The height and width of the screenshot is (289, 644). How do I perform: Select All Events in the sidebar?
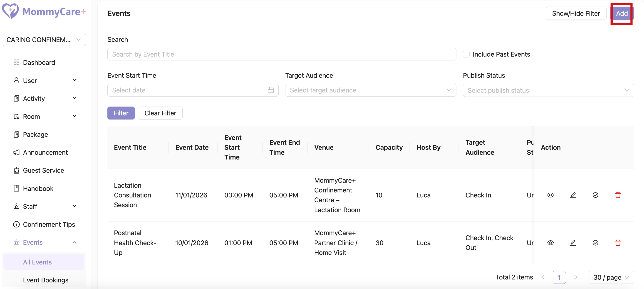37,262
